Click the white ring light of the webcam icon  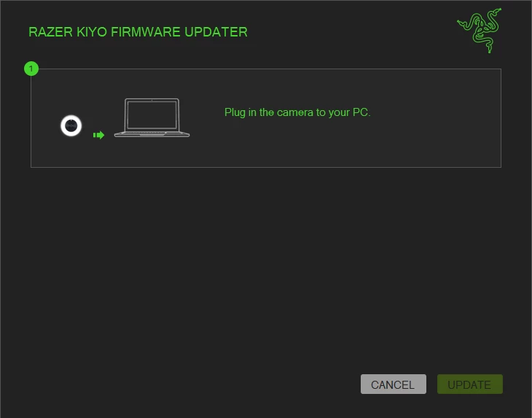click(x=71, y=117)
